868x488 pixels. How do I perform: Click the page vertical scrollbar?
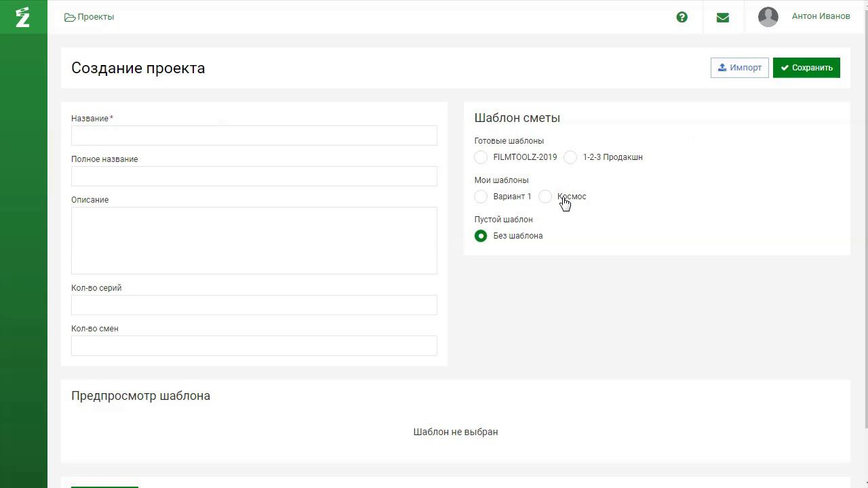pyautogui.click(x=865, y=217)
